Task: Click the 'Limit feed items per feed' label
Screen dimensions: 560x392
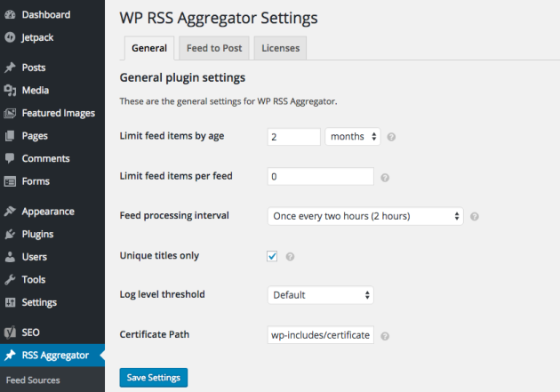Action: pyautogui.click(x=176, y=176)
